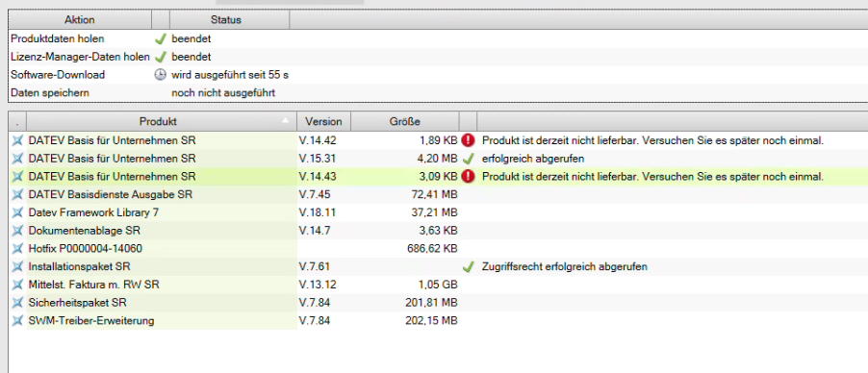Click the icon beside DATEV Basis V.14.42 row
Screen dimensions: 868x373
click(17, 140)
